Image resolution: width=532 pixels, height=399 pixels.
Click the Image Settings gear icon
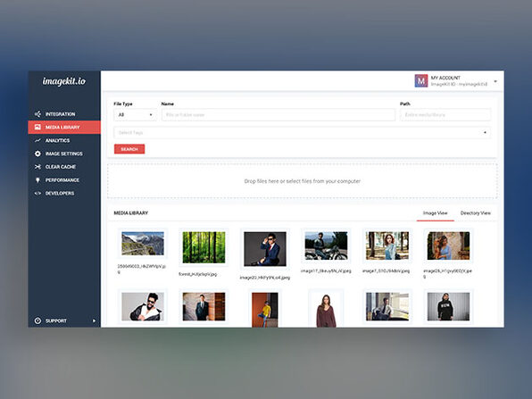(x=37, y=154)
